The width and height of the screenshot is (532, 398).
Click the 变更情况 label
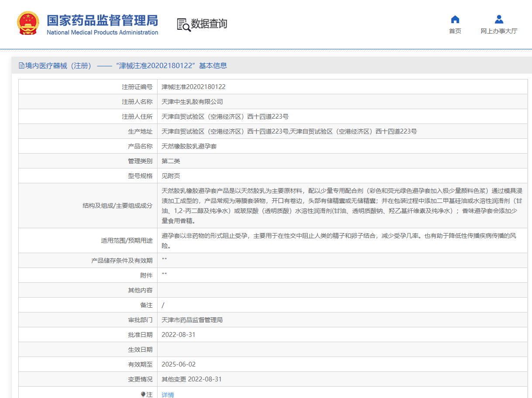[140, 379]
